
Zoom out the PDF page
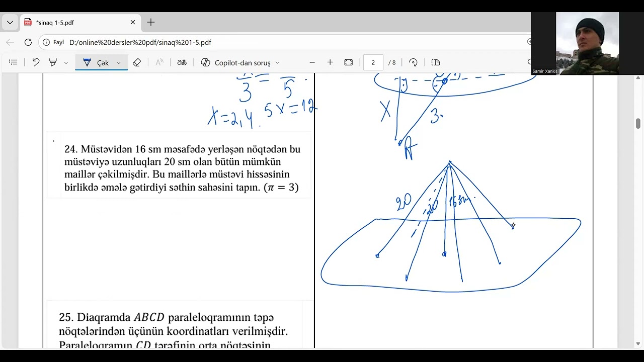tap(312, 62)
